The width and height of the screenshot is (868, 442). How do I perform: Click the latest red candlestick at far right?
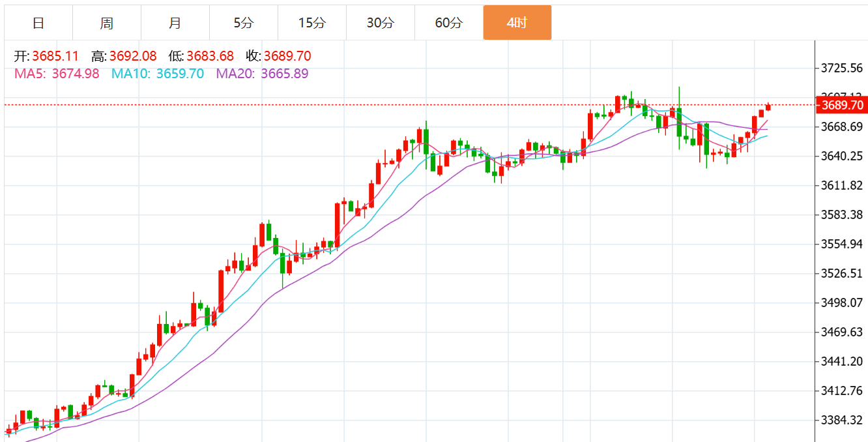pos(768,107)
